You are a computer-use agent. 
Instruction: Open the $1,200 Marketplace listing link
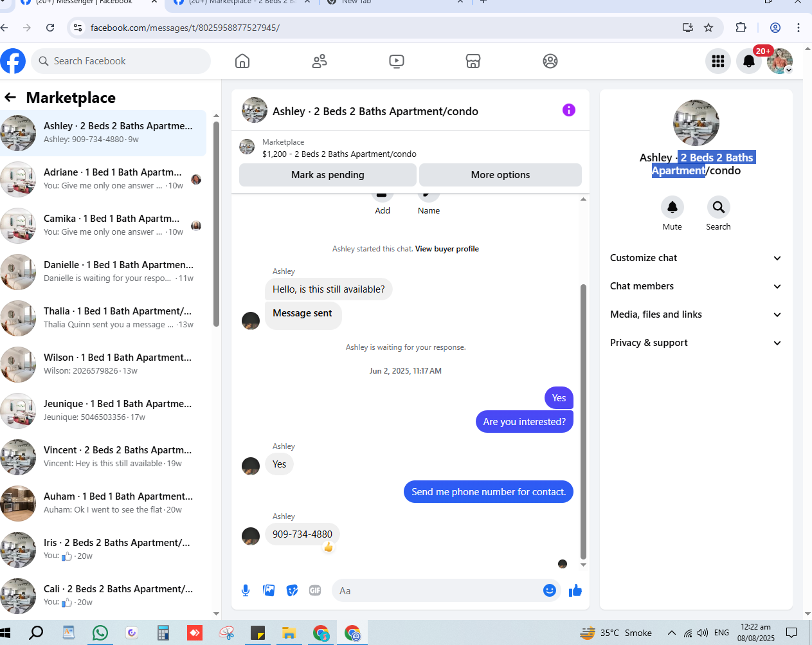click(339, 154)
